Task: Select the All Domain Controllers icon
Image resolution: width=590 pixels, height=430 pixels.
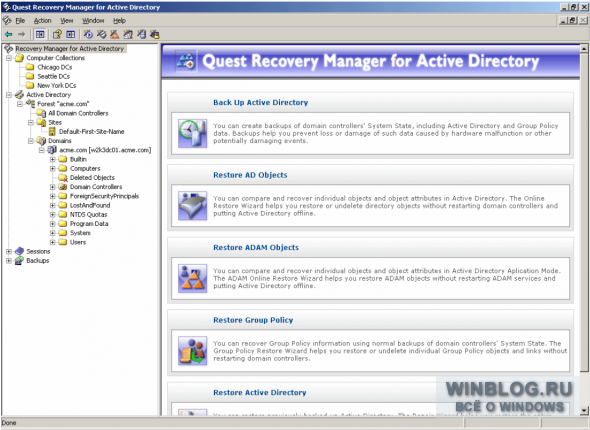Action: [41, 113]
